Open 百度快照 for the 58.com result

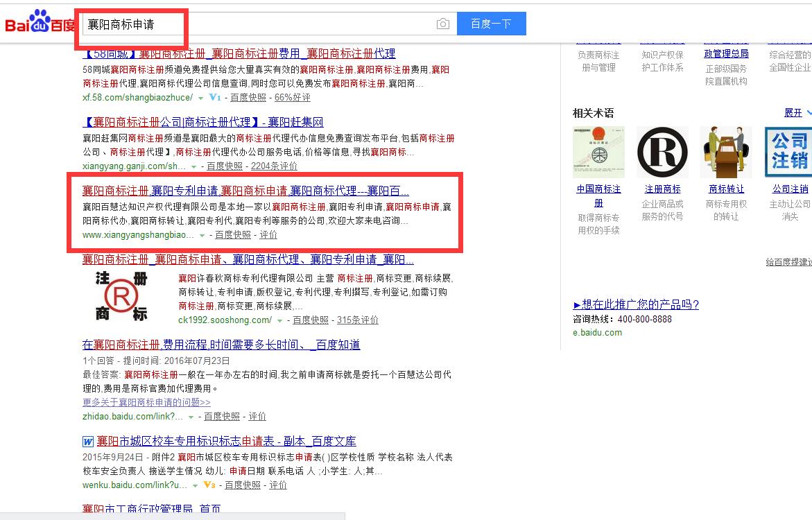click(x=248, y=97)
